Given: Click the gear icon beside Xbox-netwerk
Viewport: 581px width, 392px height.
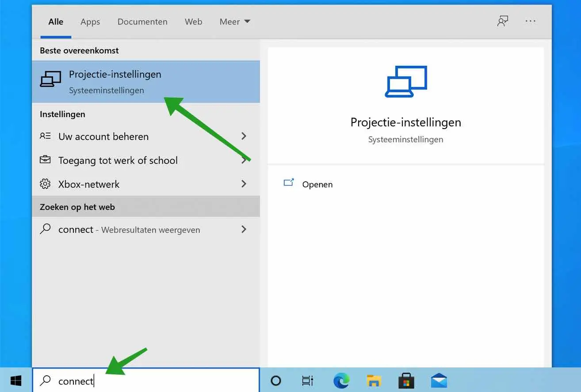Looking at the screenshot, I should click(x=45, y=184).
